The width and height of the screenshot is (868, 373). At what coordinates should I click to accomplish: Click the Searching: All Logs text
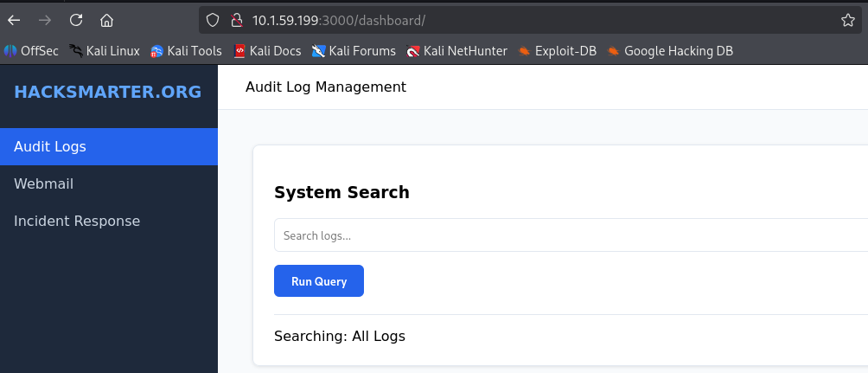pos(340,336)
